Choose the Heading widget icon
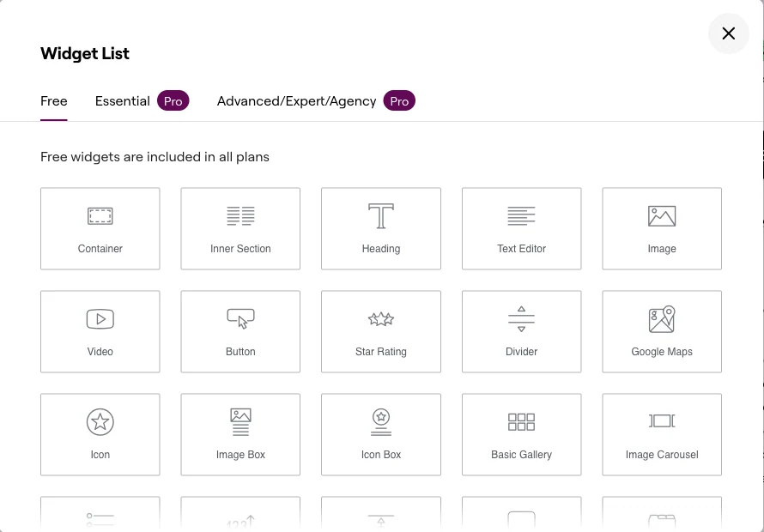This screenshot has width=764, height=532. (381, 216)
